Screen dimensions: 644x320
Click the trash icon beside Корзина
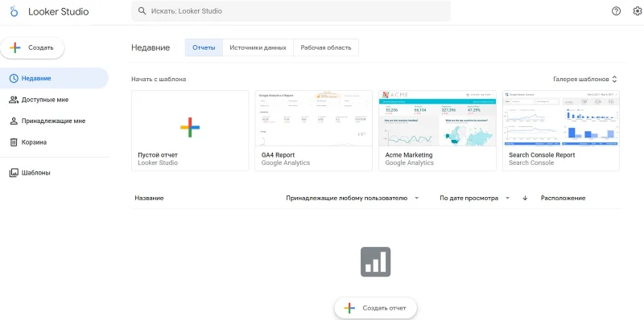click(x=14, y=142)
